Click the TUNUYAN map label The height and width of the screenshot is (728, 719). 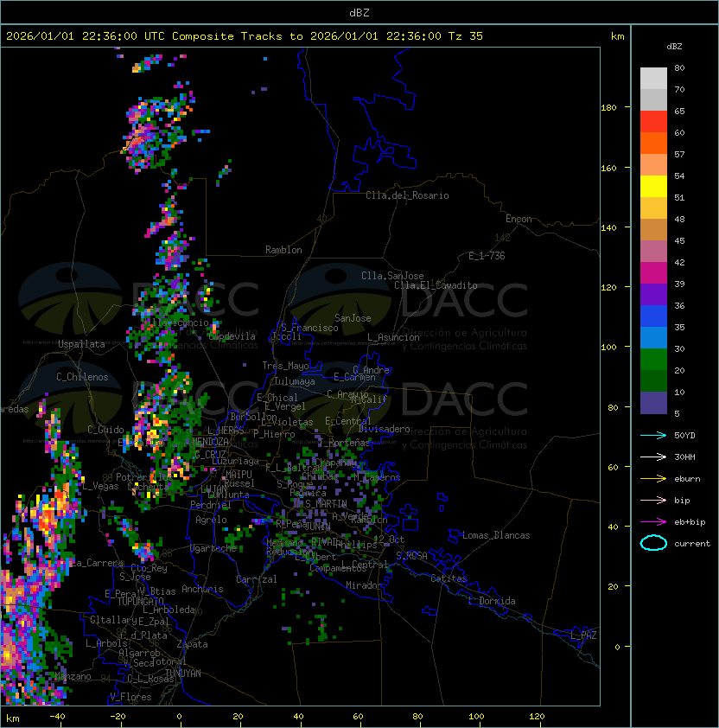coord(183,674)
